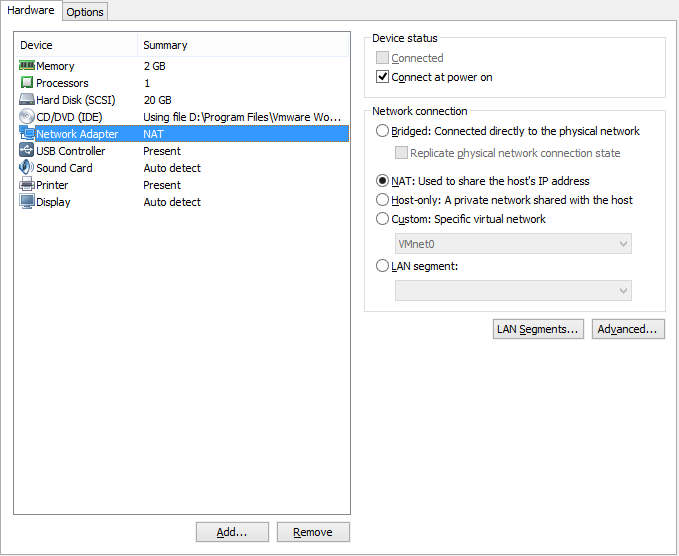Toggle the Connect at power on checkbox
Viewport: 679px width, 556px height.
click(382, 77)
